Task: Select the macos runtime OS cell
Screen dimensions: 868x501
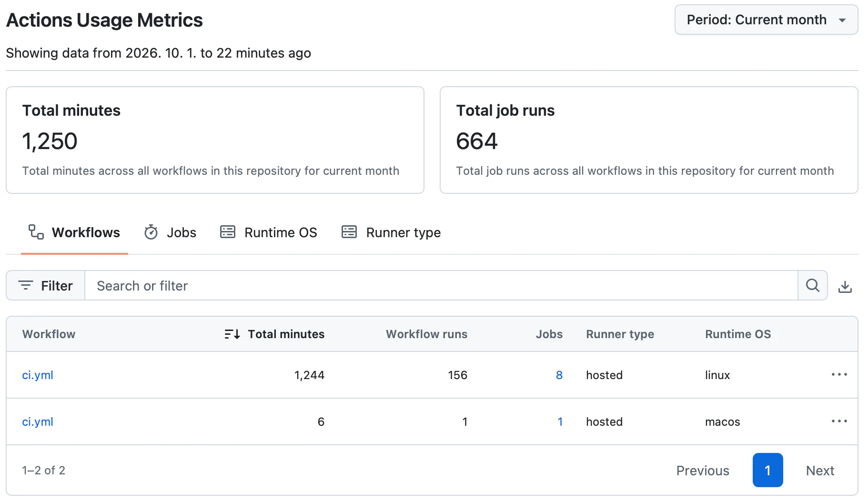Action: [722, 422]
